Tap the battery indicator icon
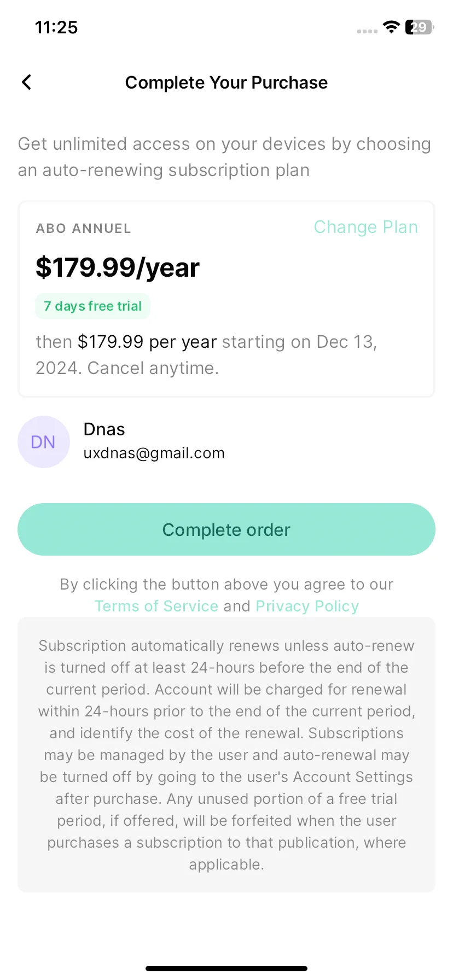 pos(420,27)
